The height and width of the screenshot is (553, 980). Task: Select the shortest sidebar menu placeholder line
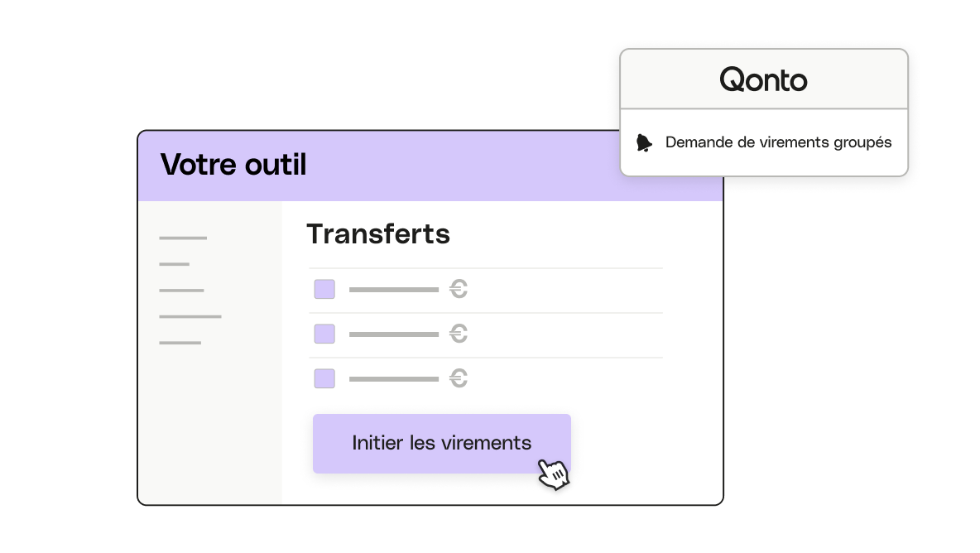tap(175, 264)
